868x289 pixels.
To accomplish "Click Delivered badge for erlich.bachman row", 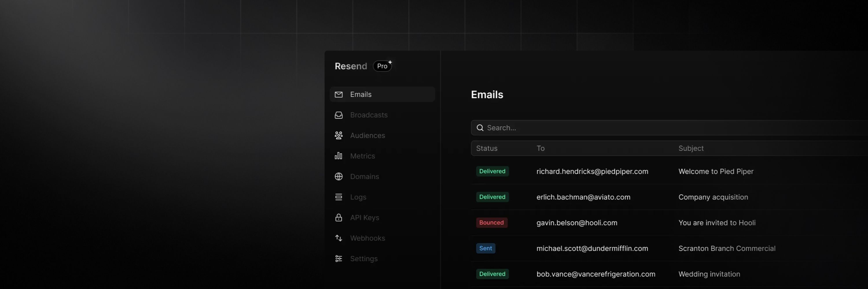I will point(492,197).
